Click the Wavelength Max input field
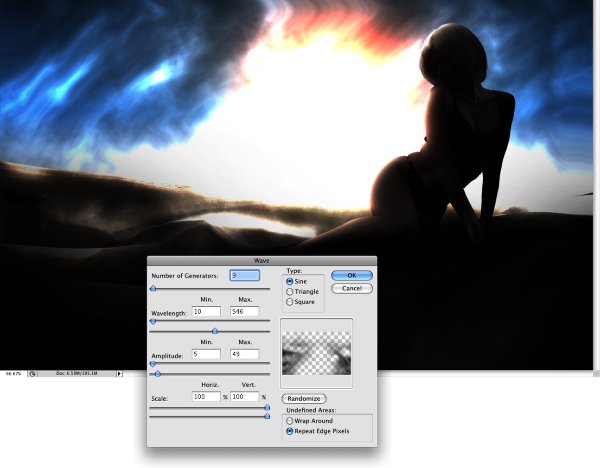The width and height of the screenshot is (600, 468). coord(245,311)
